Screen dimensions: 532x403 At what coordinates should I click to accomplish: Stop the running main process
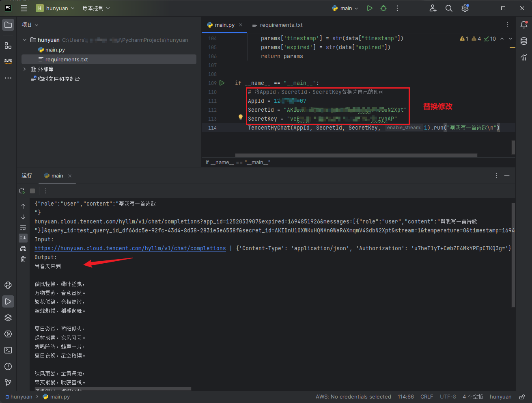pyautogui.click(x=32, y=191)
